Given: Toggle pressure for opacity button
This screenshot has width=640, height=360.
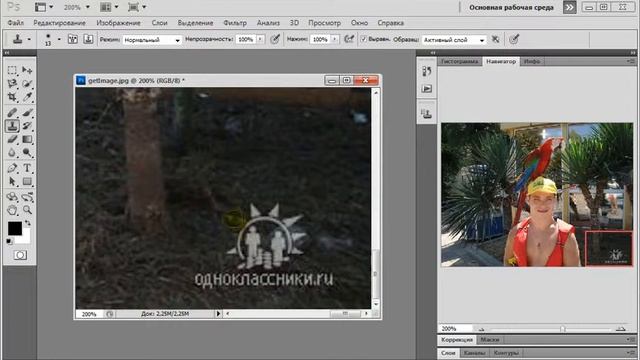Looking at the screenshot, I should [x=275, y=39].
